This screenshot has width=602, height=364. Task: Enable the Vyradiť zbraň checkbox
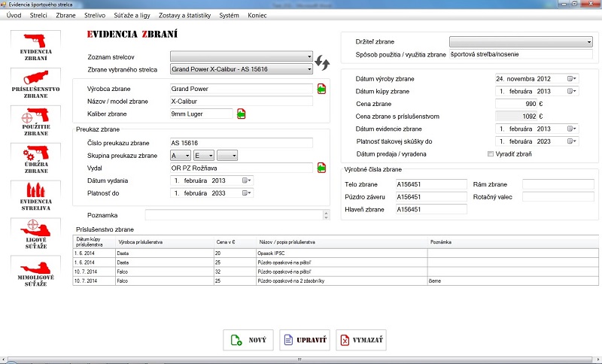click(491, 154)
